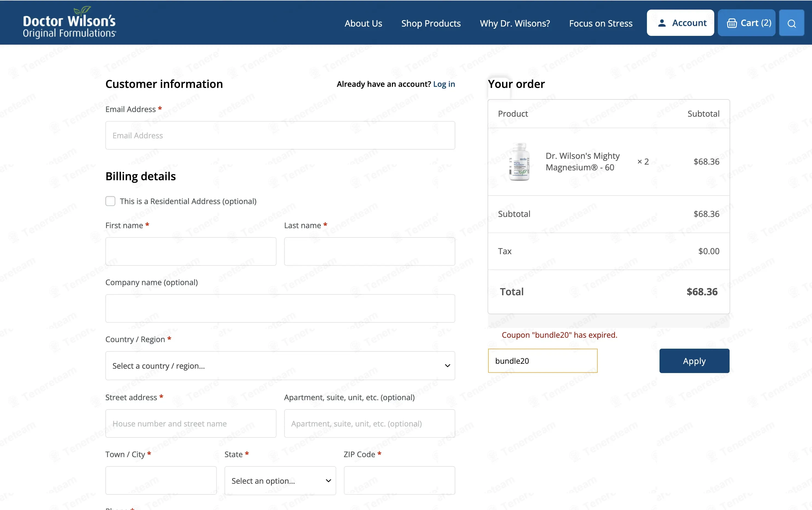Go to Shop Products menu

point(431,23)
